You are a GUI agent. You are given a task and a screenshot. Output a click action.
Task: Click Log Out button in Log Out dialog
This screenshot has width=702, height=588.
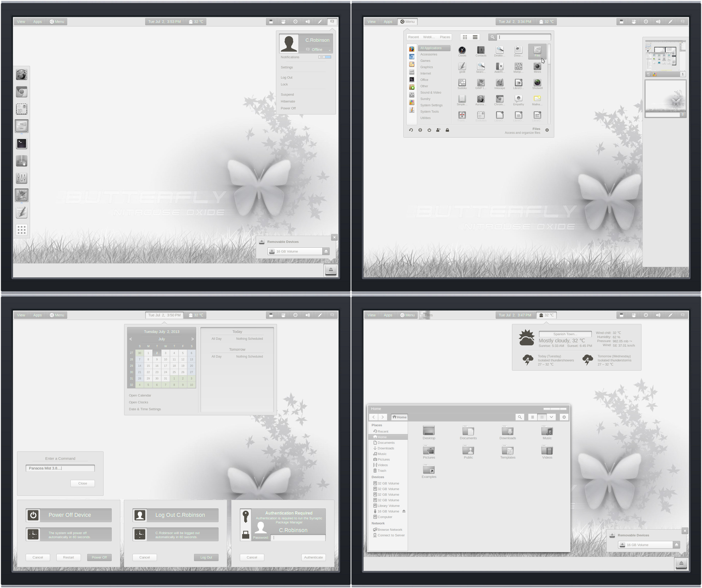[x=206, y=557]
